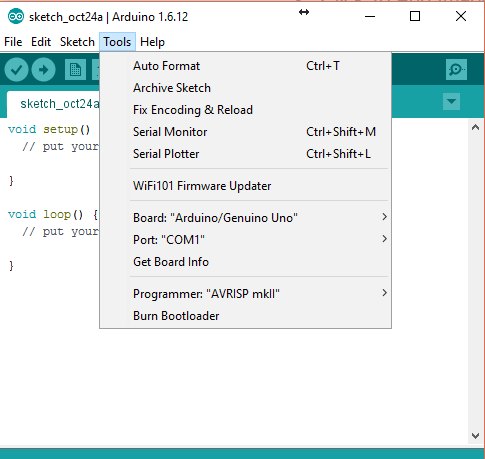This screenshot has width=485, height=459.
Task: Expand the Programmer submenu arrow
Action: point(384,293)
